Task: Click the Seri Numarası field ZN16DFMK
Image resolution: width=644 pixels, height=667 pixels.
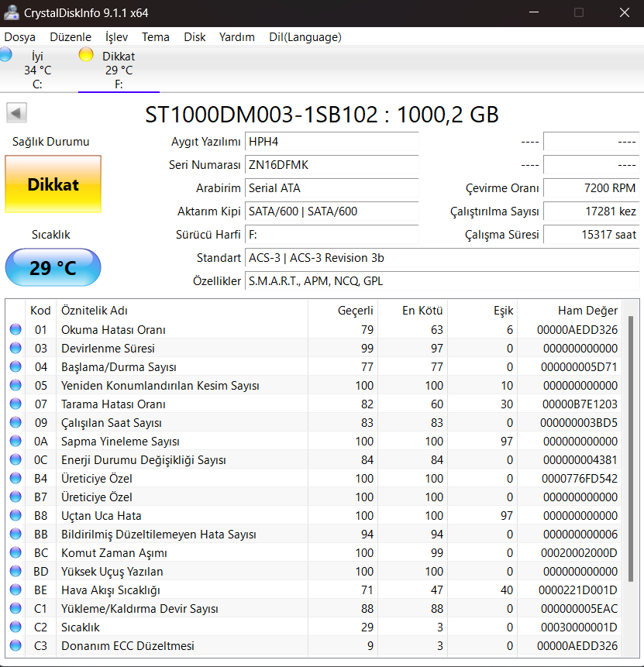Action: pyautogui.click(x=332, y=165)
